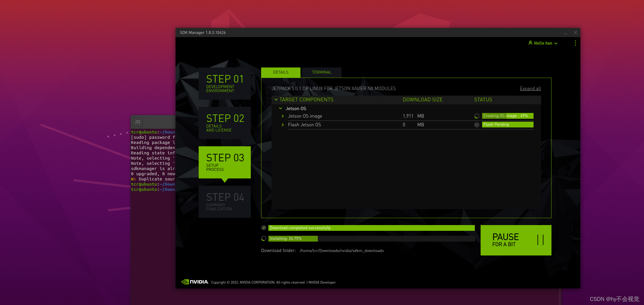Click the STATUS column header
The image size is (644, 305).
click(483, 100)
